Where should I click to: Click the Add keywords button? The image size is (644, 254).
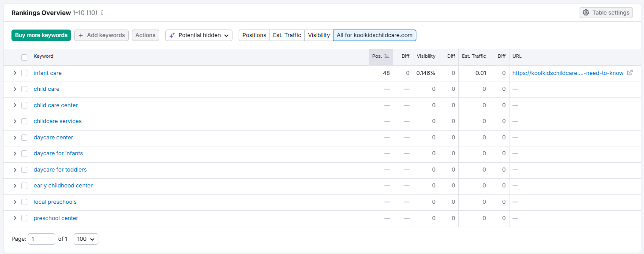[101, 35]
